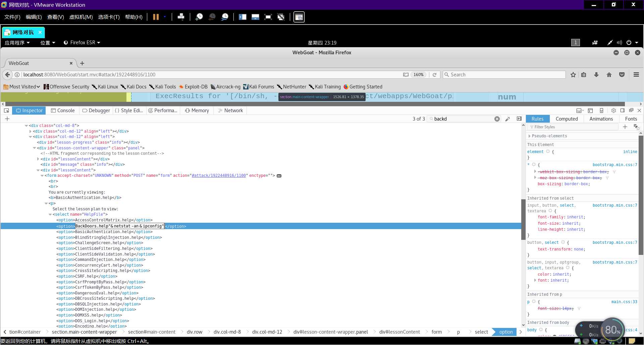Click form action #attack/1922448916/1100 link
Image resolution: width=644 pixels, height=345 pixels.
[x=219, y=176]
